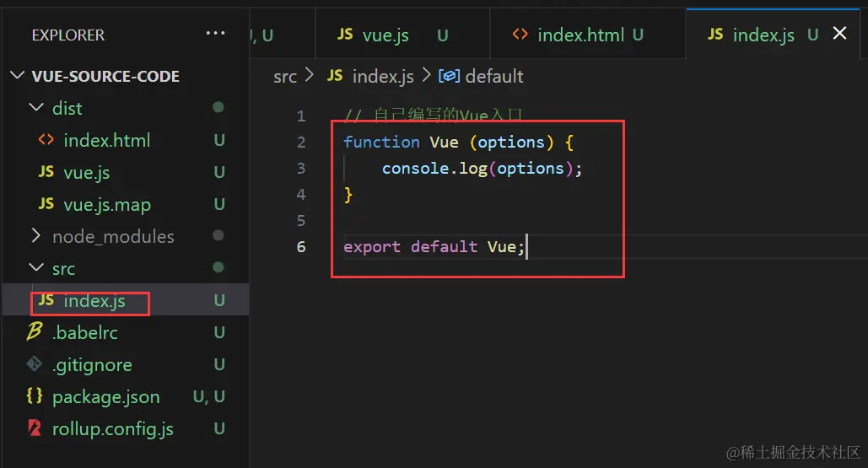Click the rollup icon of rollup.config.js
Screen dimensions: 868x468
[x=35, y=428]
